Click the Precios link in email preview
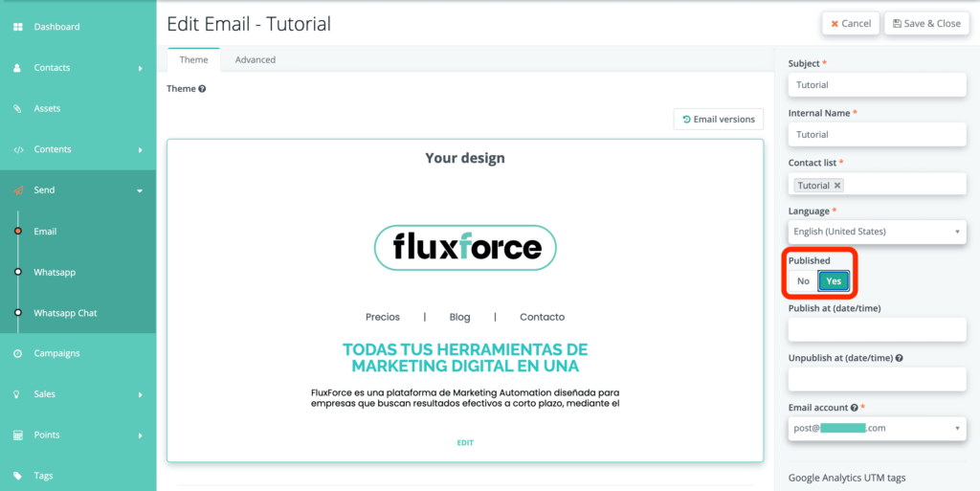Image resolution: width=980 pixels, height=491 pixels. pos(383,318)
